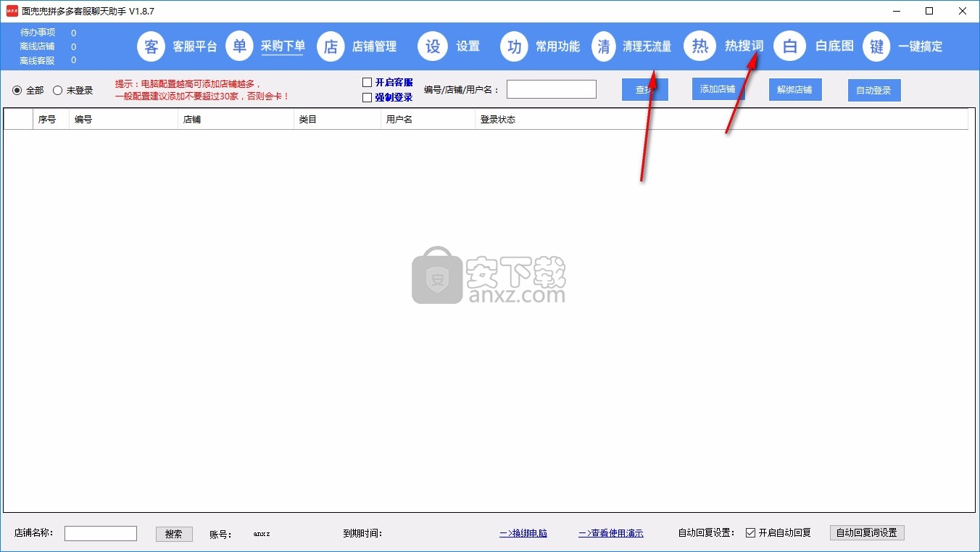This screenshot has width=980, height=552.
Task: Click the 查找 button
Action: (645, 90)
